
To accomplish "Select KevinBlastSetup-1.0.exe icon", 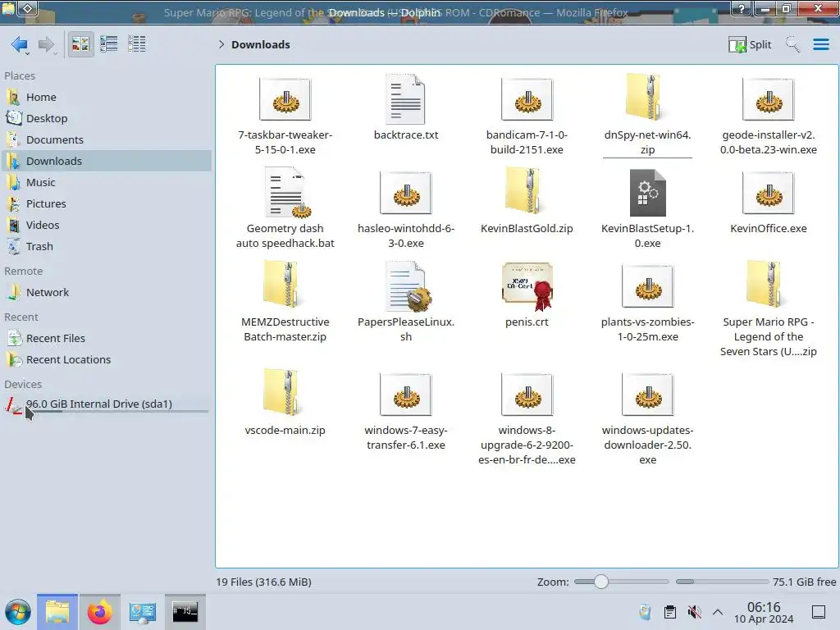I will [x=648, y=193].
